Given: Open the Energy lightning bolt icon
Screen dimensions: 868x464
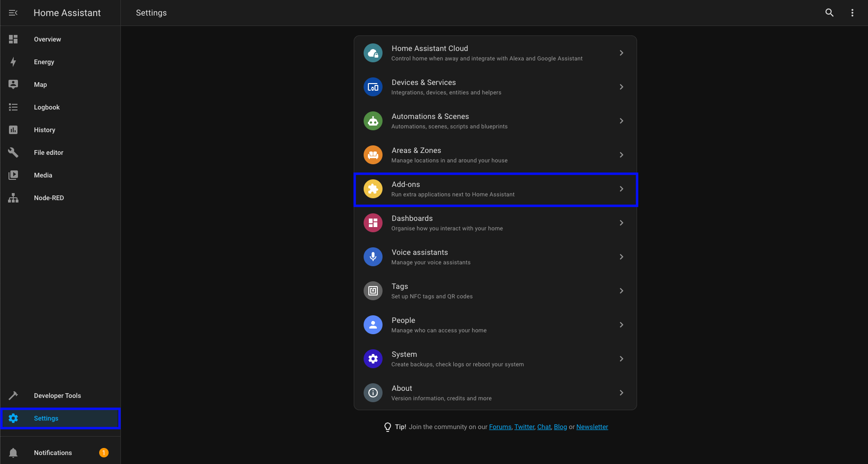Looking at the screenshot, I should [13, 62].
